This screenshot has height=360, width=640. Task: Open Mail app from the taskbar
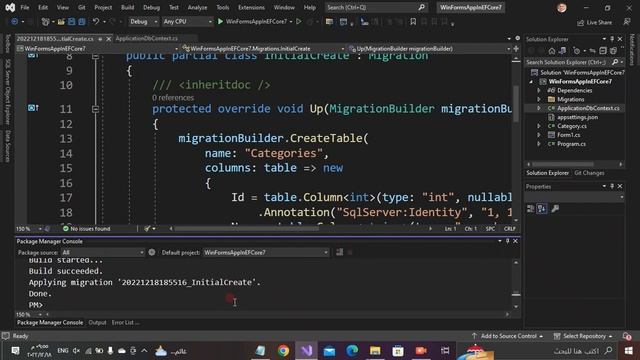click(x=329, y=351)
